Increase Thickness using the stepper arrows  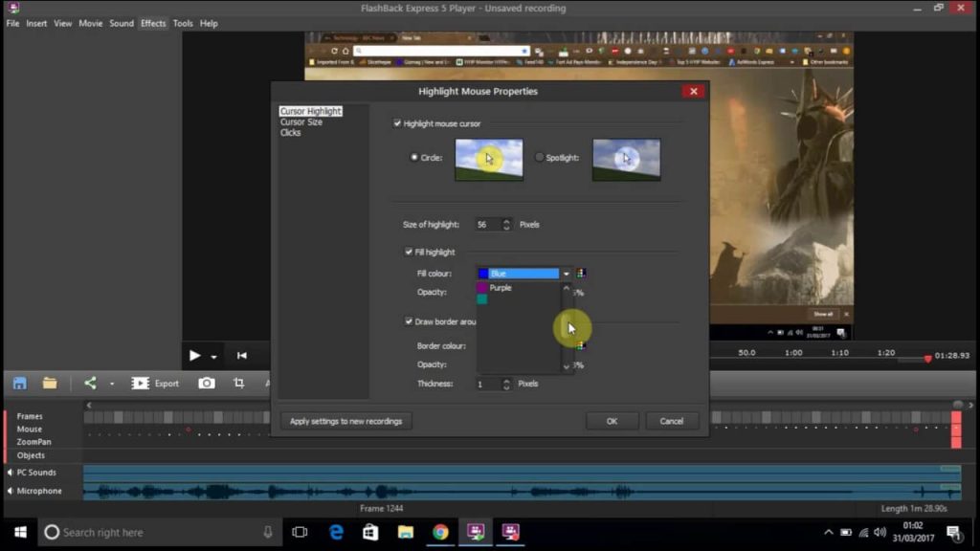[x=507, y=384]
